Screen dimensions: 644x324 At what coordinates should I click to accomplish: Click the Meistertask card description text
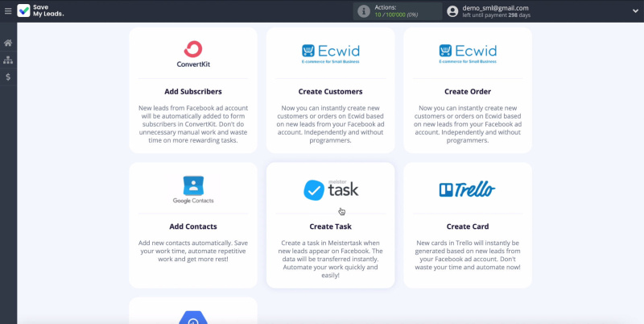click(x=330, y=259)
